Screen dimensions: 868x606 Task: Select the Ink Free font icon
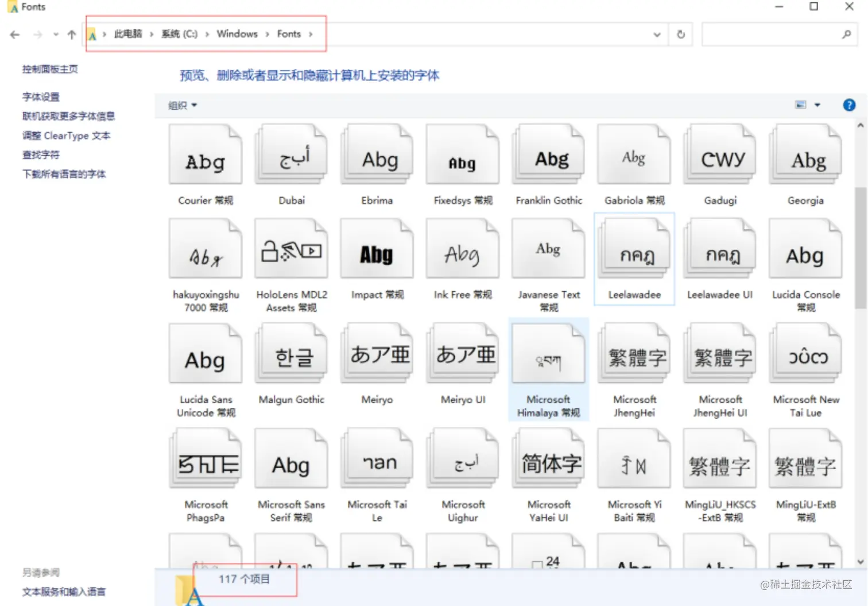[463, 249]
